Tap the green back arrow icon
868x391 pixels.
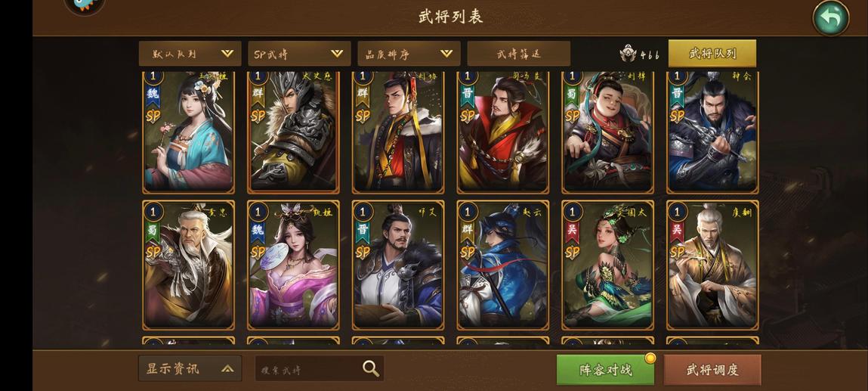[x=830, y=18]
